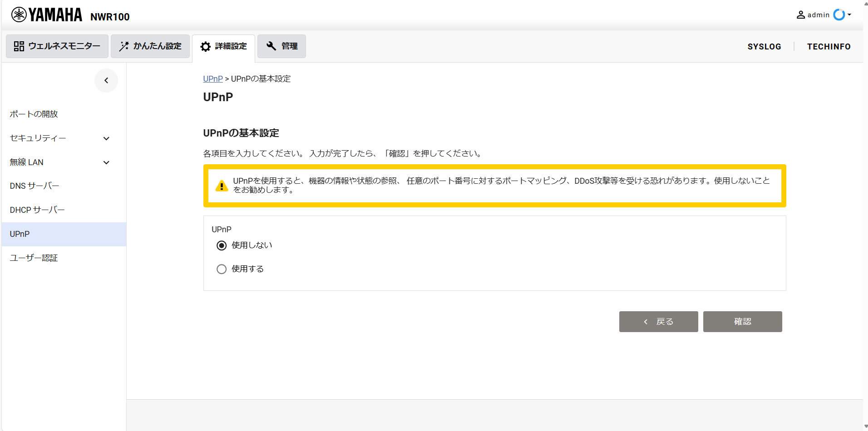Click the sliders icon on かんたん設定
868x431 pixels.
point(123,46)
